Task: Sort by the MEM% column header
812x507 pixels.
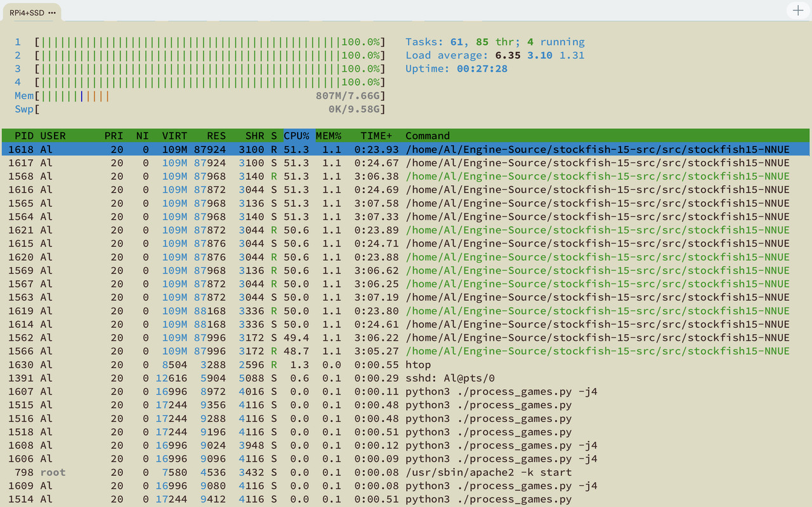Action: [x=329, y=136]
